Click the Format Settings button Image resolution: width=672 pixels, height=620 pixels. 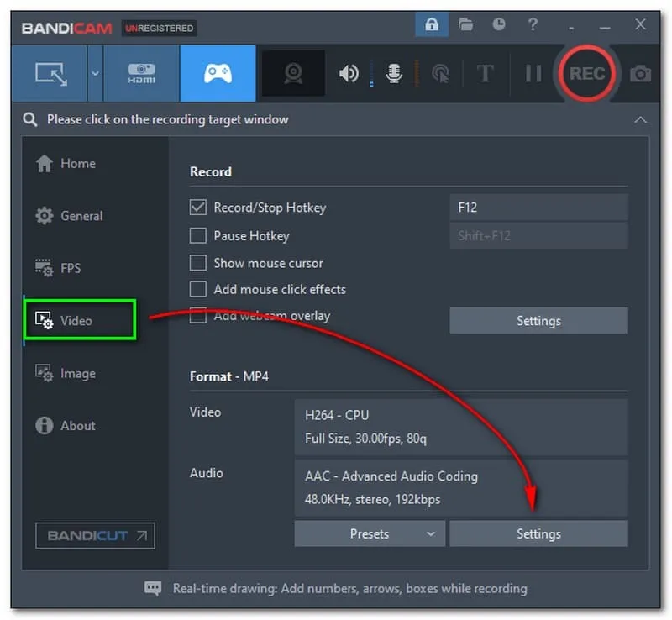coord(538,533)
